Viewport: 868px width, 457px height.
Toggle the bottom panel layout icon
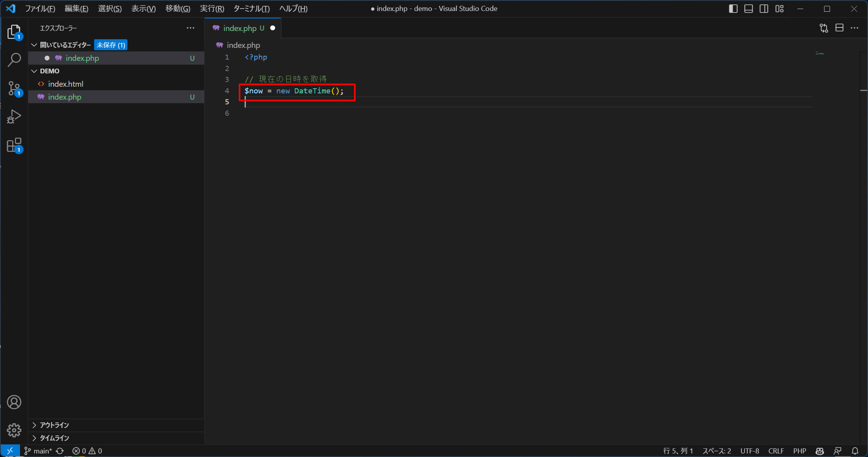748,9
